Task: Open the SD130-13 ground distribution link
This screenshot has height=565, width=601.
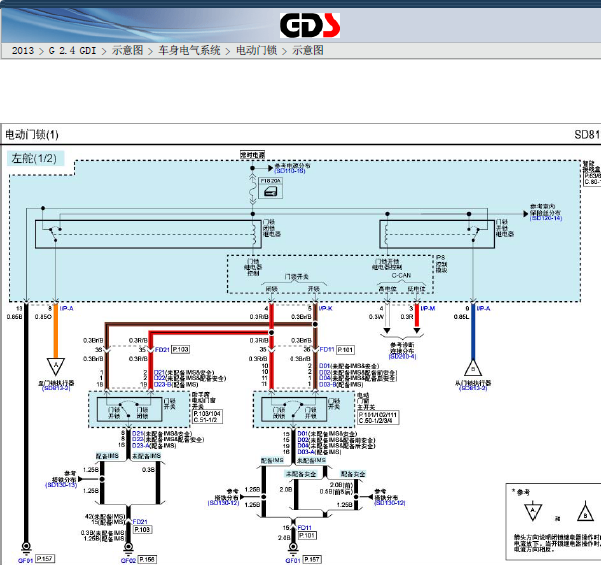Action: click(x=61, y=485)
